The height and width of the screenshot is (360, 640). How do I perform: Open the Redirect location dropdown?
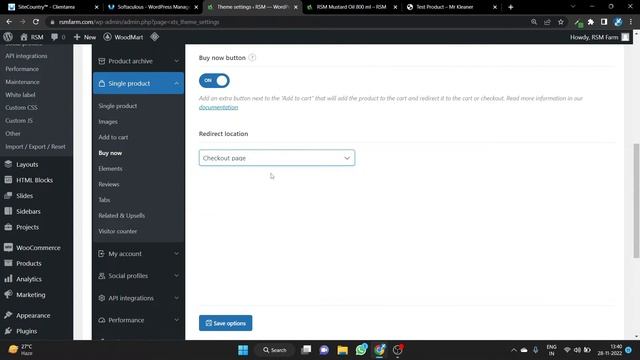[x=277, y=158]
